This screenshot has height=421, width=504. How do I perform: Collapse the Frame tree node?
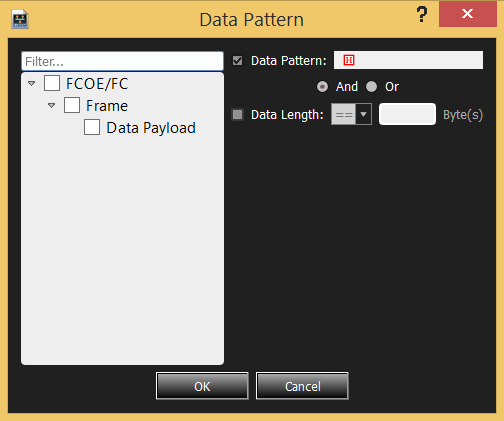coord(52,106)
